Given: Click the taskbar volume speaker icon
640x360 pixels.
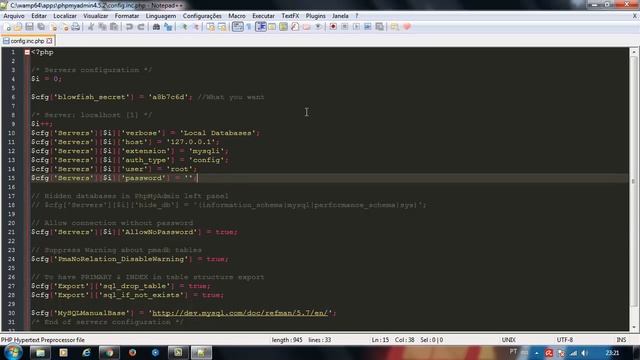Looking at the screenshot, I should pos(585,353).
